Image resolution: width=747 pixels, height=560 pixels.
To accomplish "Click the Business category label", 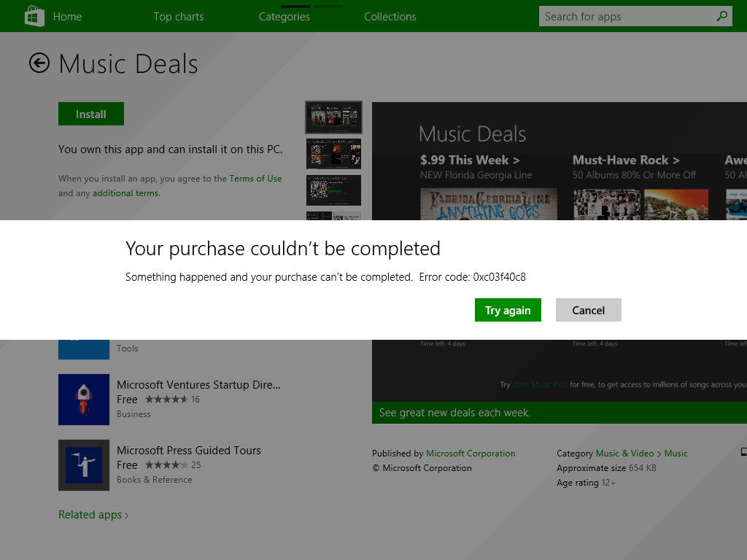I will pos(133,414).
